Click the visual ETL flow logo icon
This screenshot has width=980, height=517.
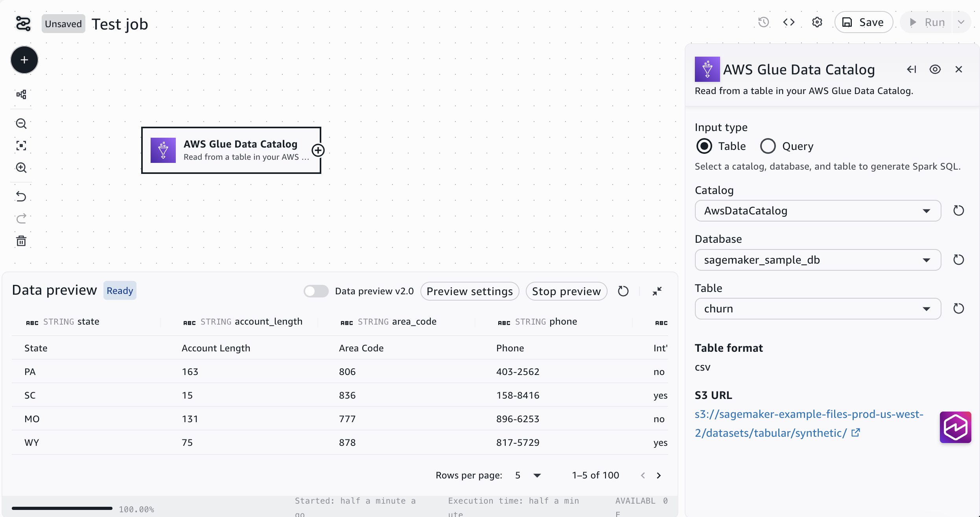coord(23,24)
